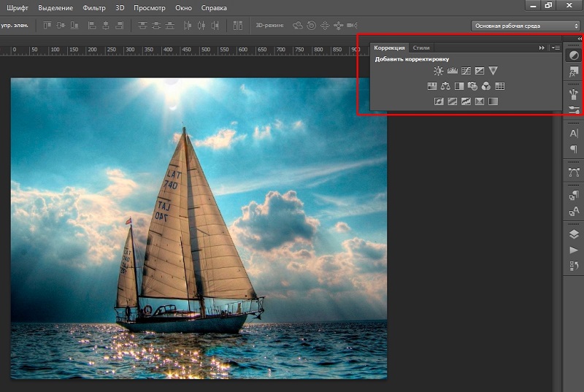Select 3D slide mode icon

point(339,26)
